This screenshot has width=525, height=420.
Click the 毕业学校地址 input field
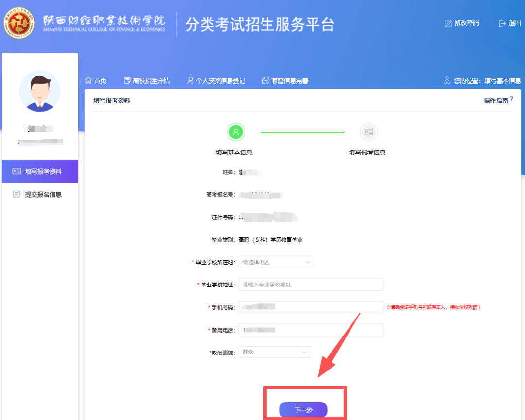coord(311,285)
